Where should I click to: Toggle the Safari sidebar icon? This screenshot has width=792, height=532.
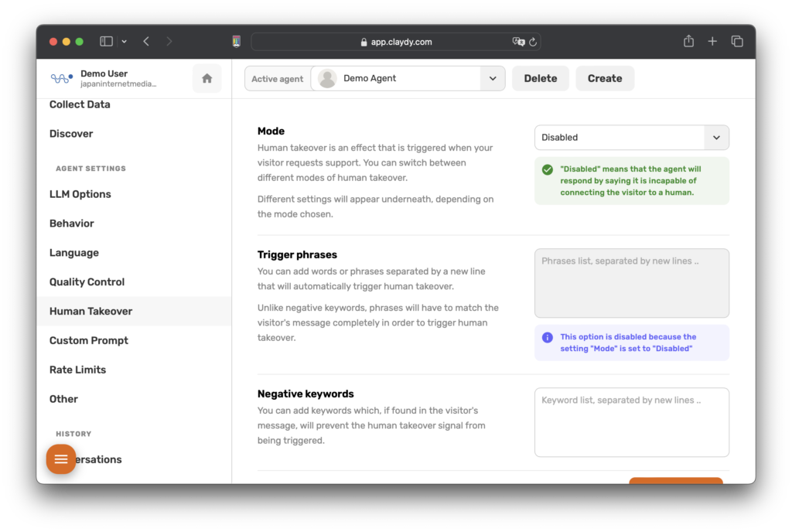click(107, 42)
